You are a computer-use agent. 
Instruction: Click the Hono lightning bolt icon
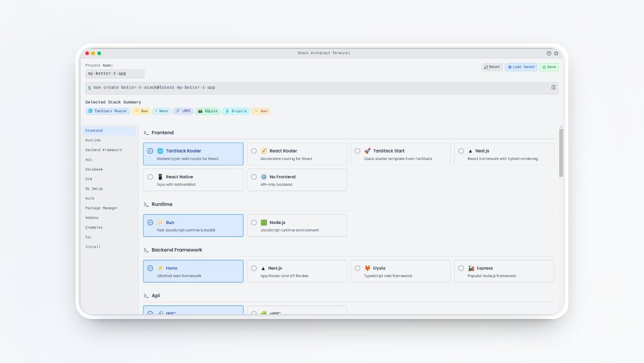tap(160, 268)
